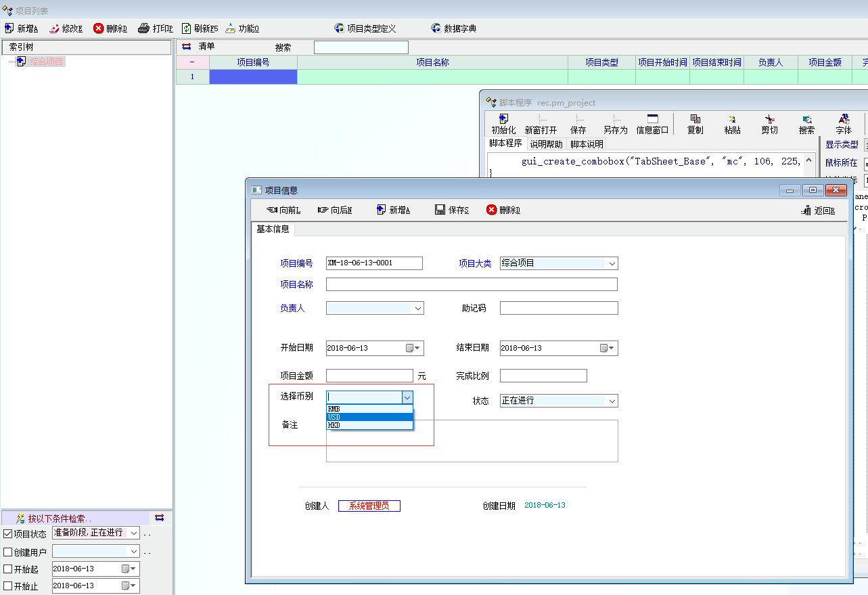Enable the 开始起 date filter checkbox
This screenshot has height=595, width=868.
click(8, 569)
